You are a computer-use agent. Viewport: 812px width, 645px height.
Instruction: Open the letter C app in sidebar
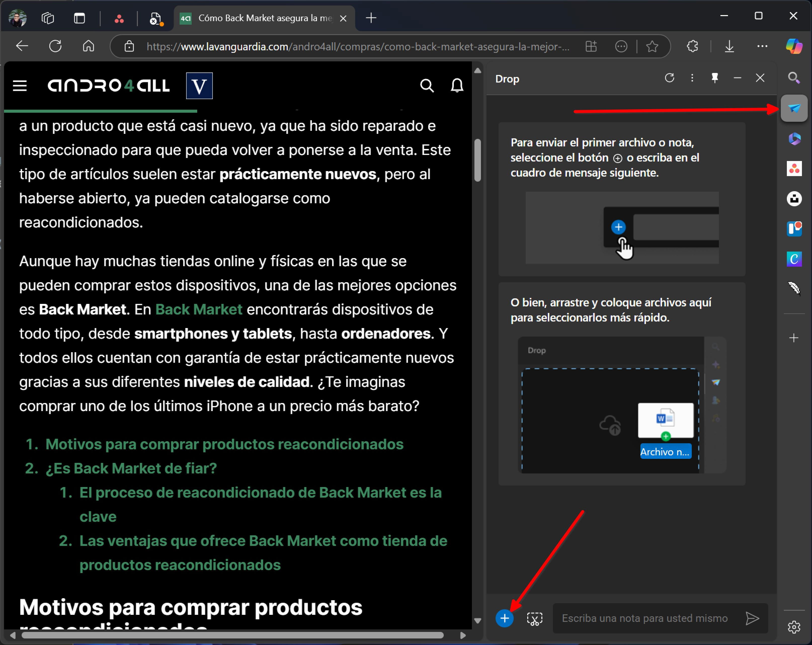pos(794,259)
